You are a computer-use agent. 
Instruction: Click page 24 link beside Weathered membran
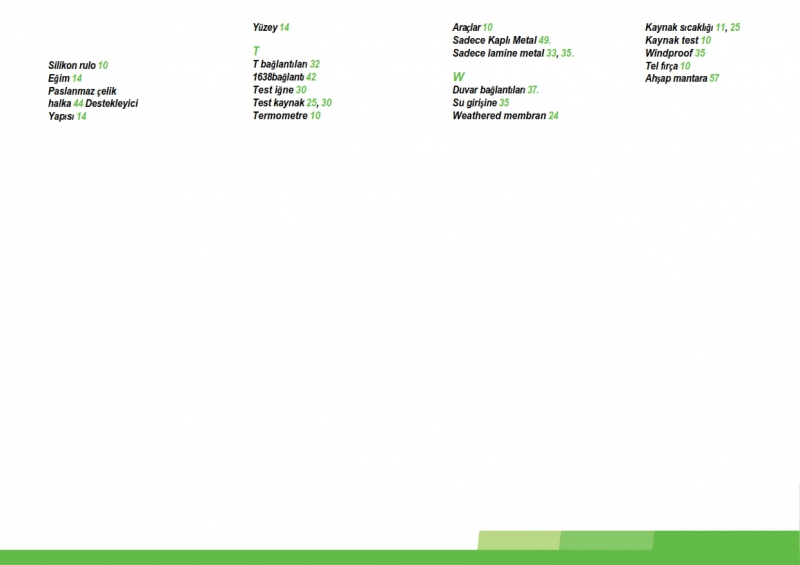pyautogui.click(x=554, y=116)
